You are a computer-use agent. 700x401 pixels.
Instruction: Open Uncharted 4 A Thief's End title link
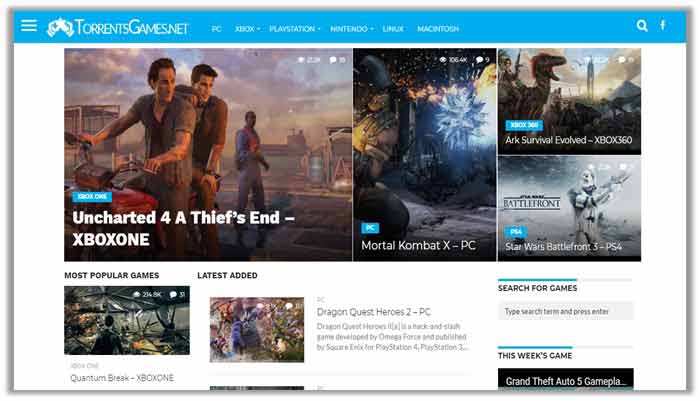pos(183,229)
